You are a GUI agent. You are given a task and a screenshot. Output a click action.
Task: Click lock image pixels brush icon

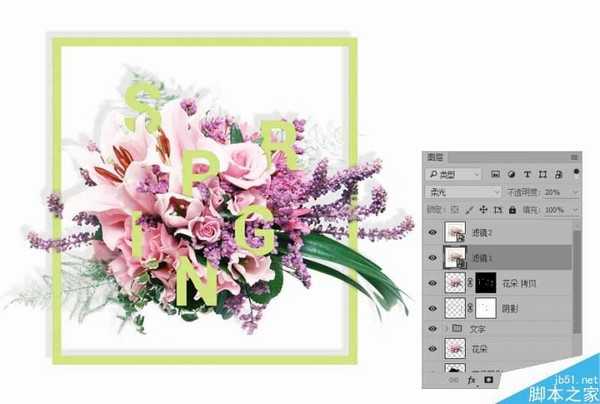click(470, 210)
